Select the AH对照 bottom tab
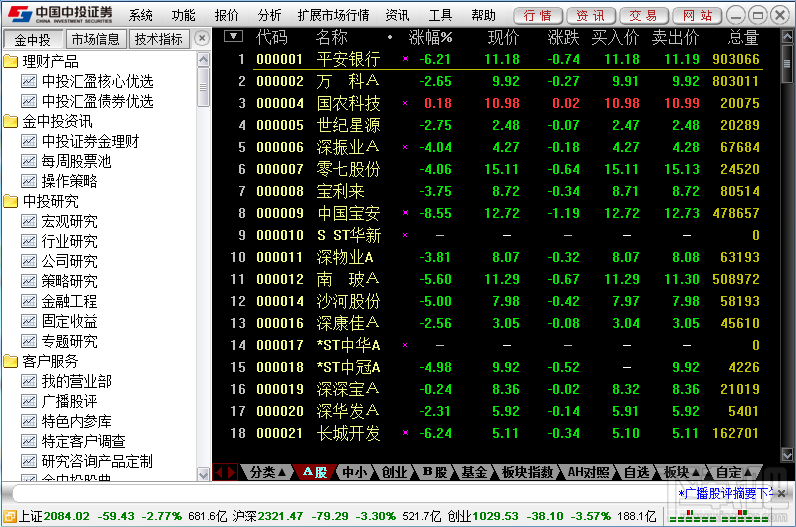 click(x=588, y=473)
